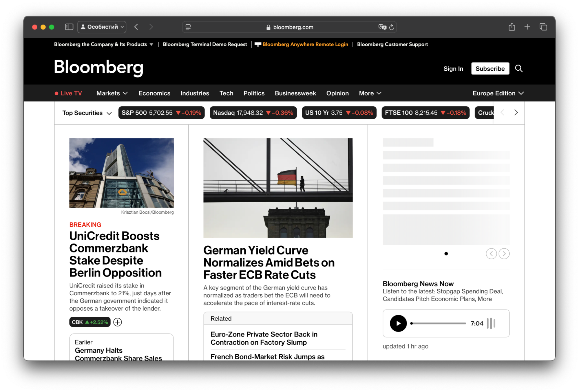Toggle the Bloomberg Terminal Demo Request link
The image size is (579, 392).
click(204, 44)
